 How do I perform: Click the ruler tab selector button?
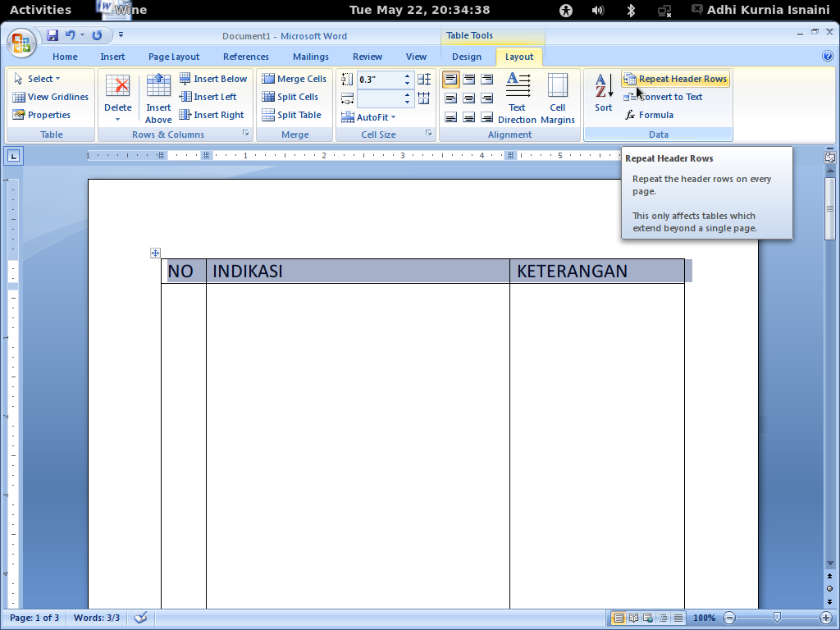13,156
